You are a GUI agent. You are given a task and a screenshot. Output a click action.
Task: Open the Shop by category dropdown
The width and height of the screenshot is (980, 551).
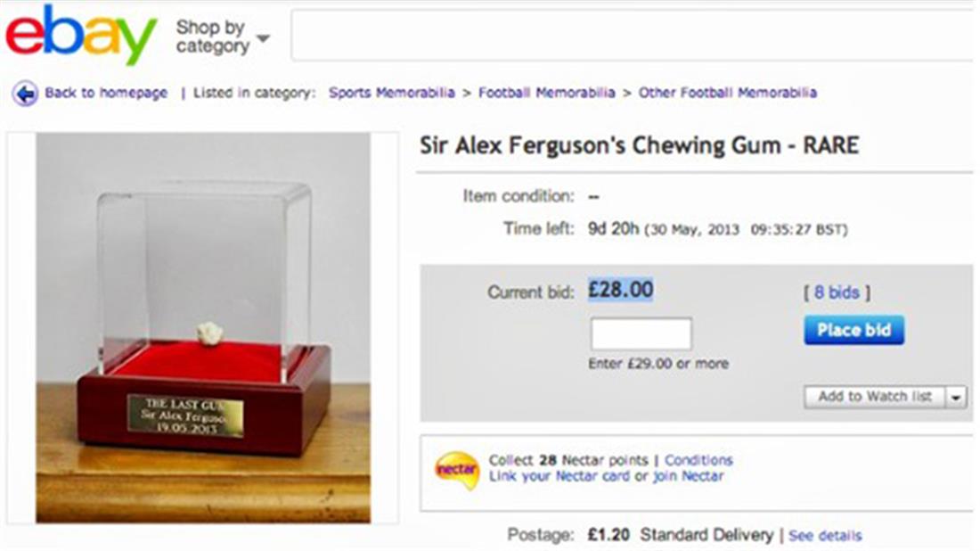pos(222,37)
